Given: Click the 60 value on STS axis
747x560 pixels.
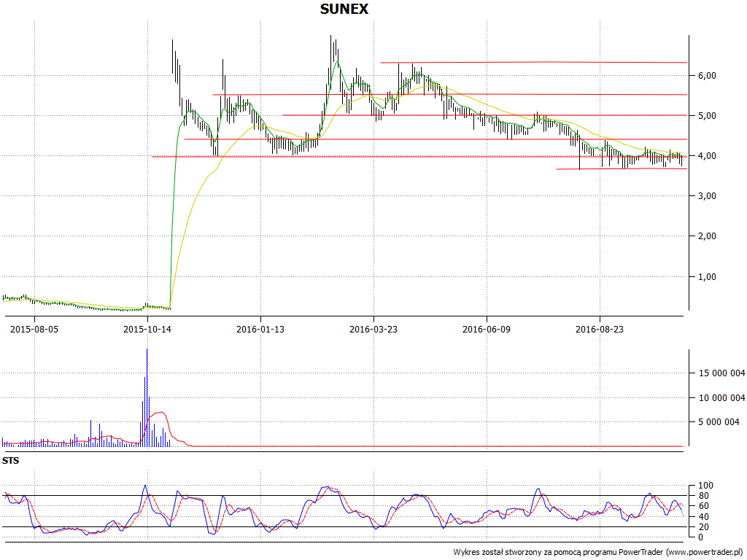Looking at the screenshot, I should (703, 506).
